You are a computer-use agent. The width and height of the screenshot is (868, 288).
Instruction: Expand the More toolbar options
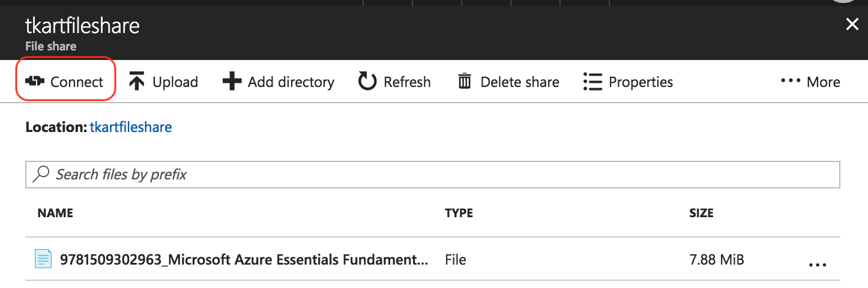click(x=810, y=82)
